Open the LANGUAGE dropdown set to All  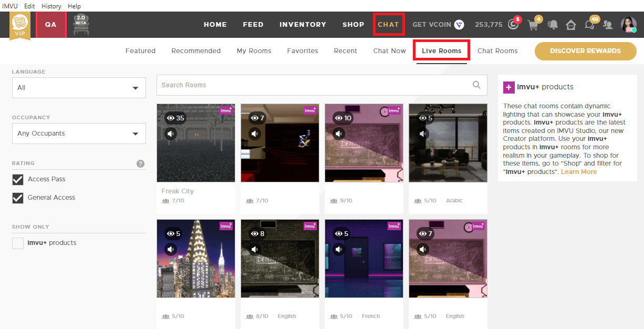click(78, 87)
